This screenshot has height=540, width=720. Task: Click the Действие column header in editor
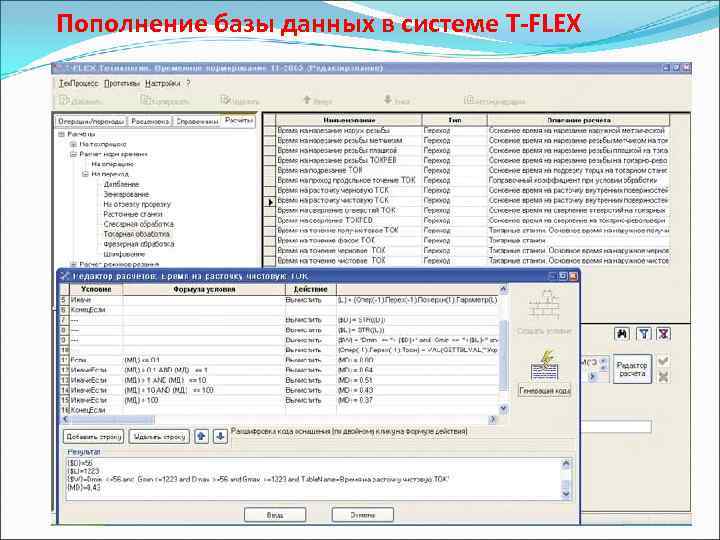click(310, 289)
